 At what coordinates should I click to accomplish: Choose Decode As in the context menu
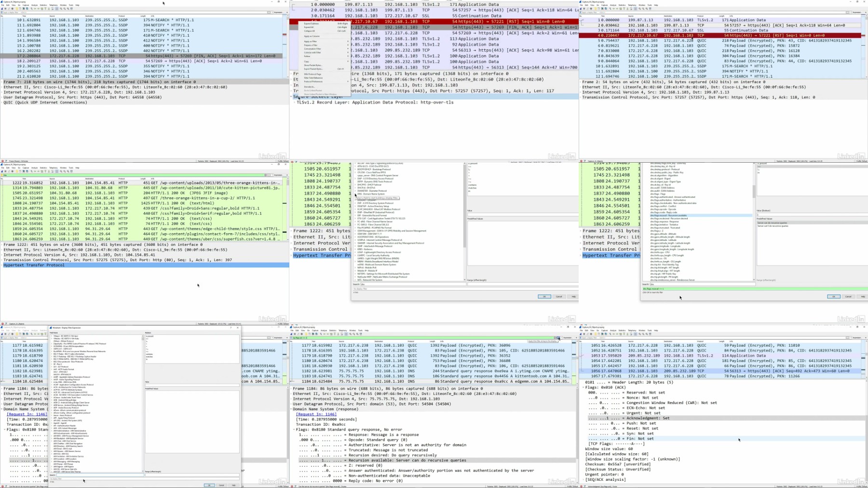[324, 87]
